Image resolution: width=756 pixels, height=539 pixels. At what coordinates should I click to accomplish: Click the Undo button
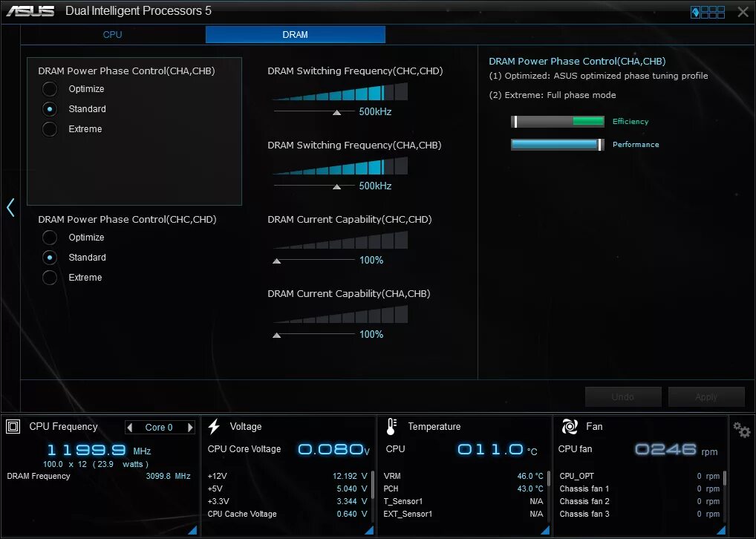click(623, 396)
